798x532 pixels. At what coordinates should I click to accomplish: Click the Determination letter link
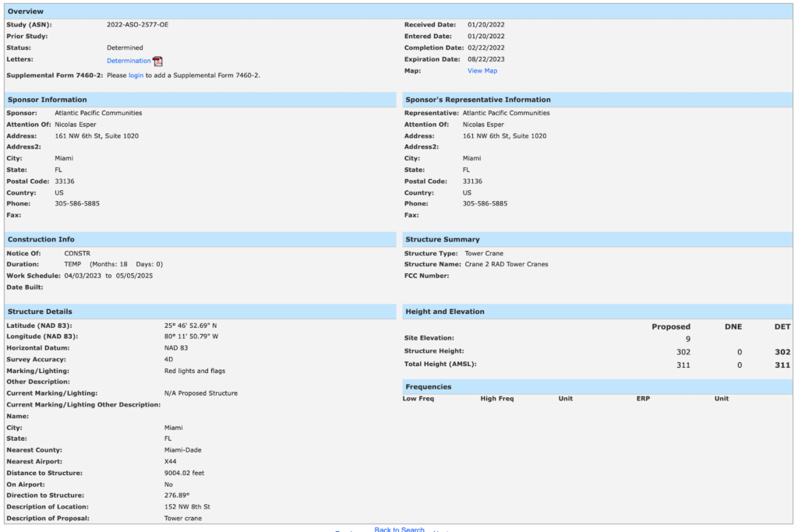coord(129,61)
